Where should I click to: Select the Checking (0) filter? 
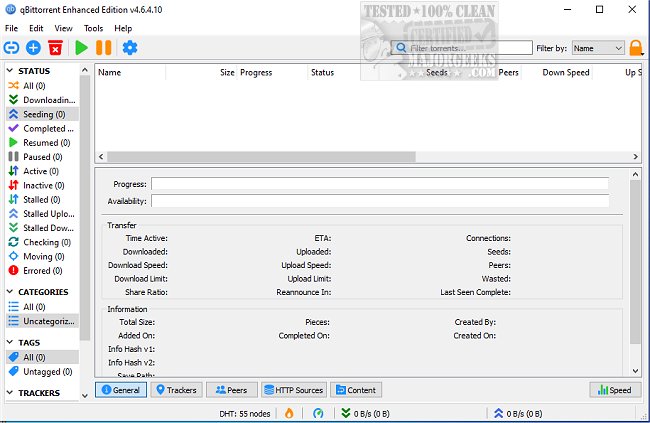tap(42, 242)
